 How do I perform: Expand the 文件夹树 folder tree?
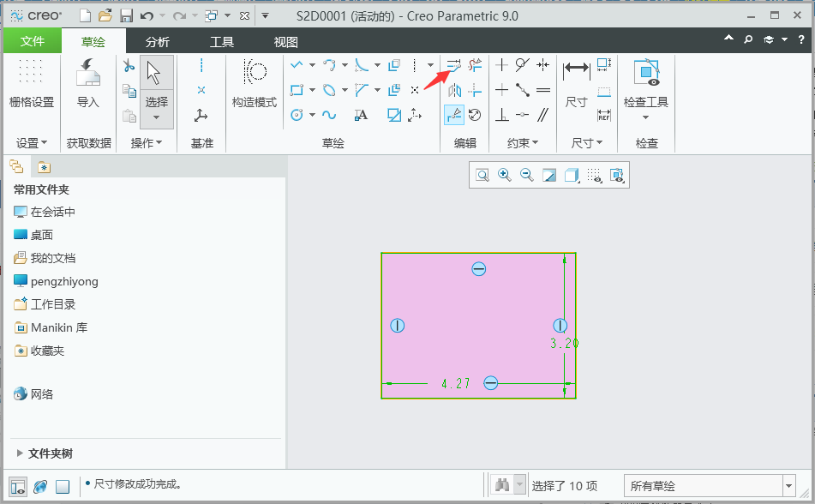tap(20, 453)
